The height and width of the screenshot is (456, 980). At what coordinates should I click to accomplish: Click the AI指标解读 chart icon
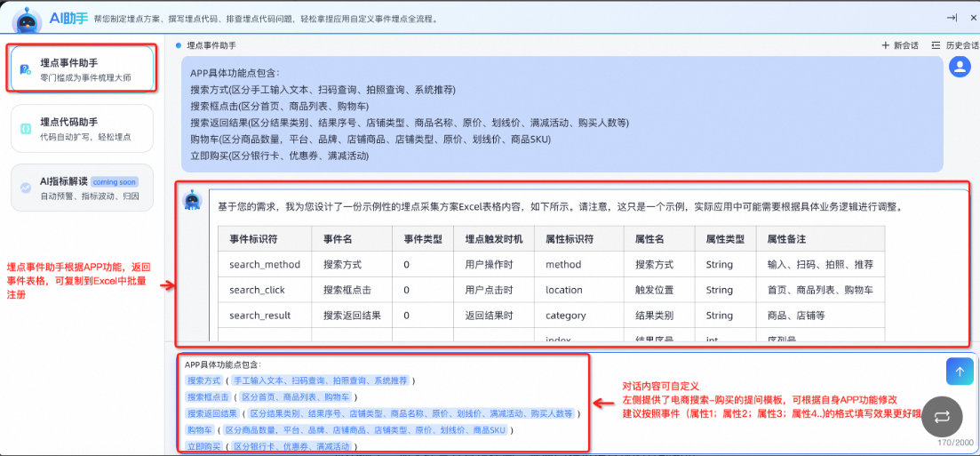(x=26, y=188)
